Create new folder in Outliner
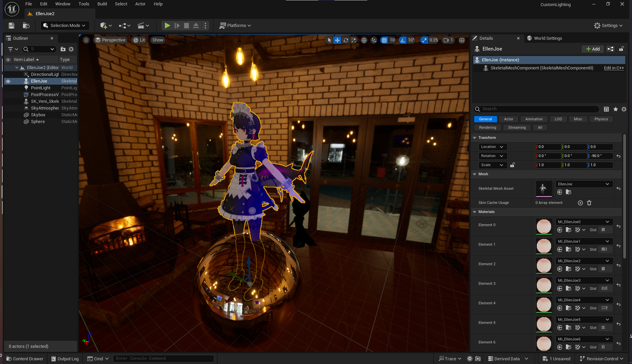The width and height of the screenshot is (632, 364). tap(63, 49)
